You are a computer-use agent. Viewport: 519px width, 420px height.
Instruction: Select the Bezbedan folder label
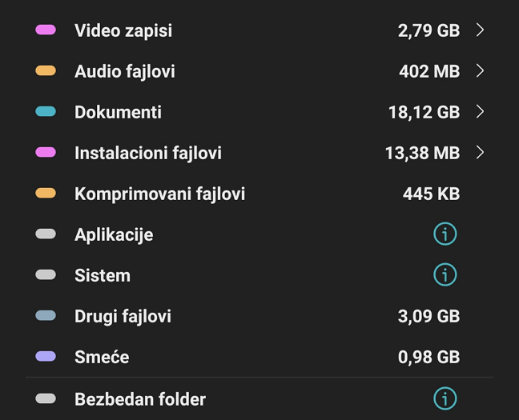pyautogui.click(x=140, y=398)
